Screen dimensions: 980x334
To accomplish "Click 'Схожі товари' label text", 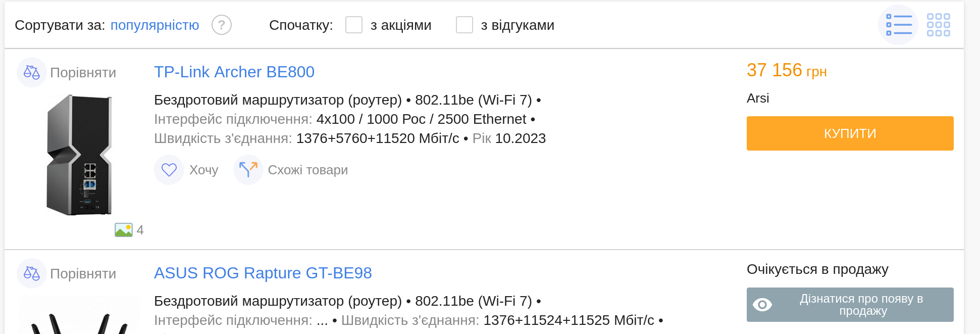I will (308, 170).
